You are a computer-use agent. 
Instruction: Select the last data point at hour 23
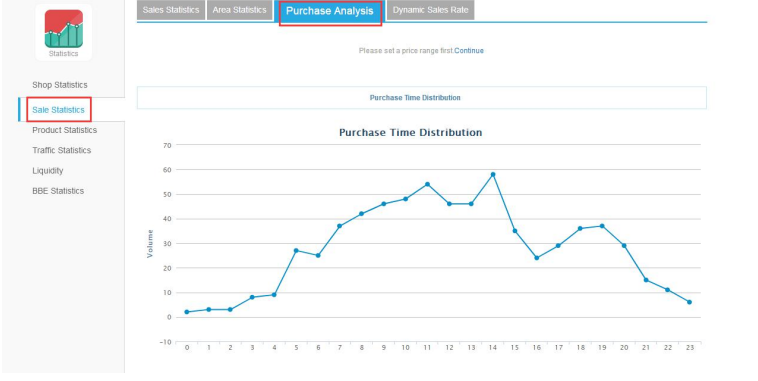(689, 302)
